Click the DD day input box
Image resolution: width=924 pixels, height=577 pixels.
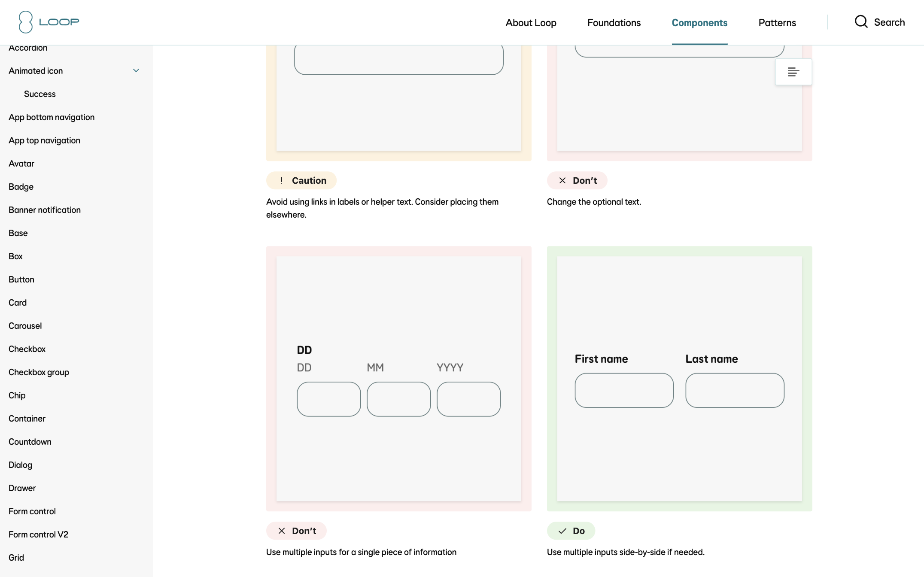tap(328, 399)
